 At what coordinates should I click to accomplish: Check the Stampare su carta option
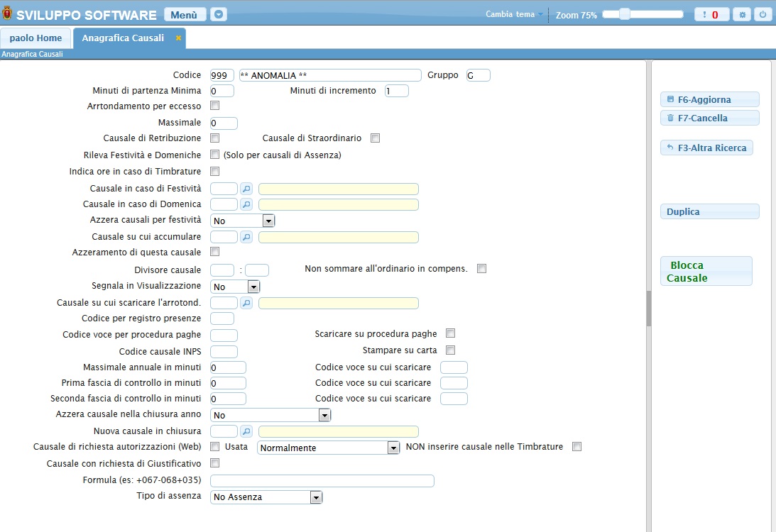tap(450, 350)
